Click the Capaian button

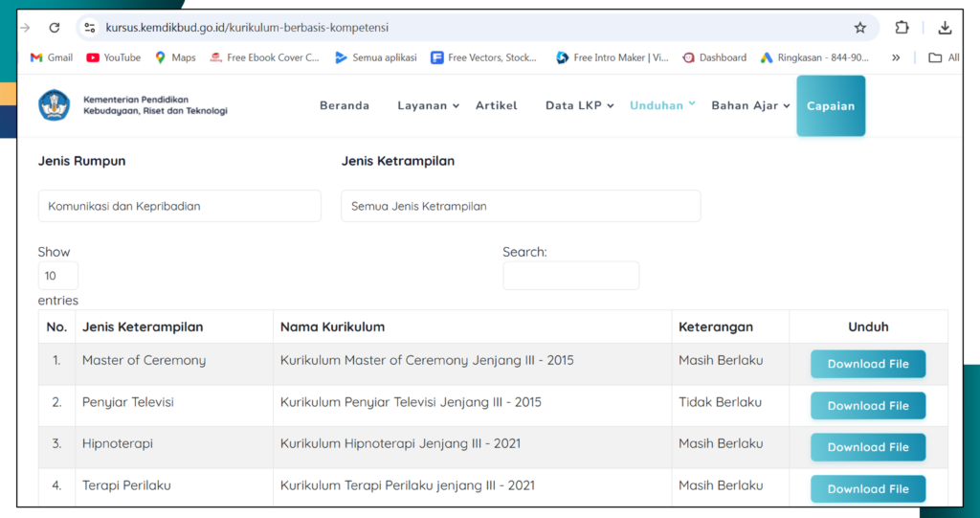click(x=831, y=105)
